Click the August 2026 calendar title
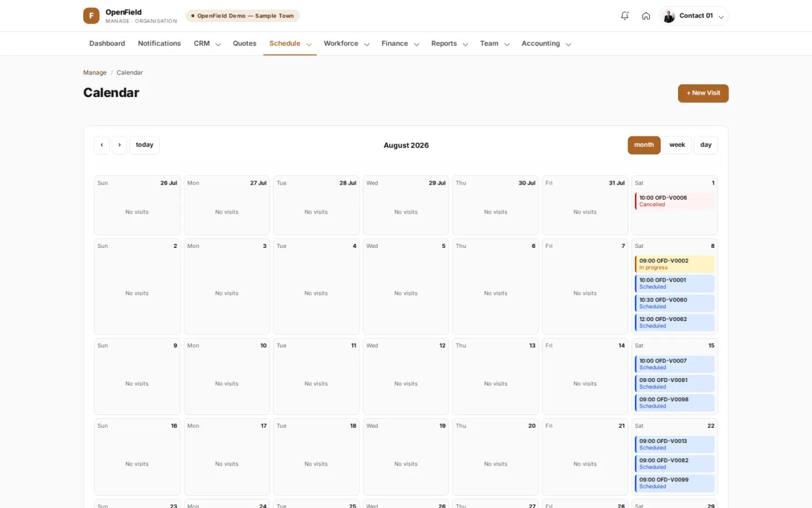This screenshot has height=508, width=812. coord(406,145)
